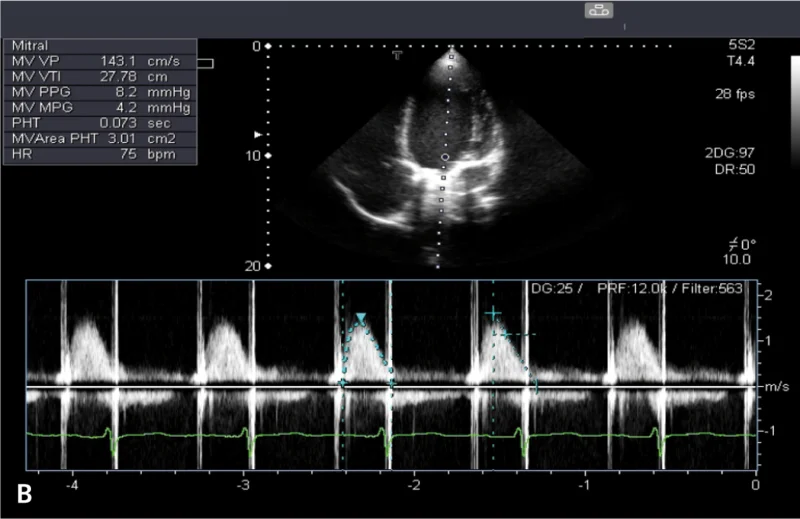Screen dimensions: 800x519
Task: Select the MV MPG measurement row
Action: point(100,108)
